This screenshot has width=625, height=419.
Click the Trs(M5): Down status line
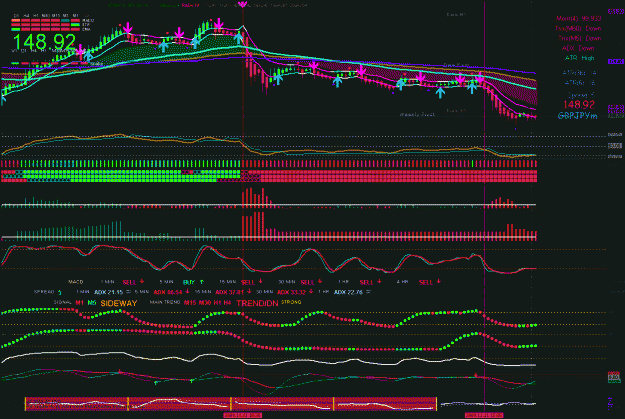click(x=579, y=38)
